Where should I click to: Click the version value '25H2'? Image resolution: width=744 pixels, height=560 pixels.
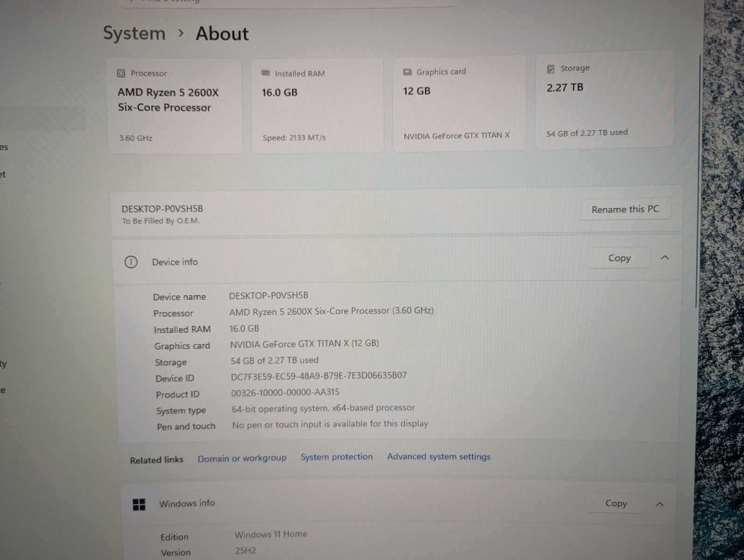(246, 551)
